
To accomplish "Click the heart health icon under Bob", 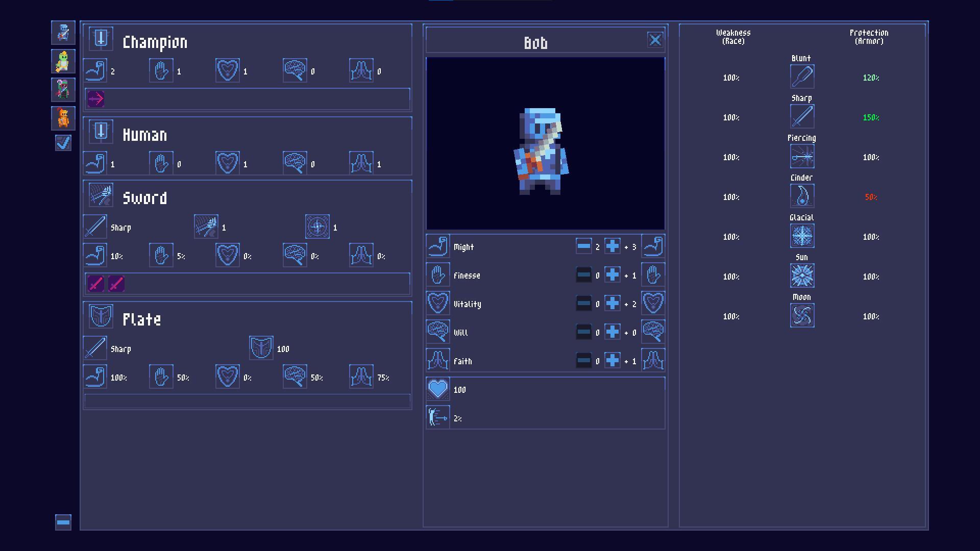I will pyautogui.click(x=438, y=389).
